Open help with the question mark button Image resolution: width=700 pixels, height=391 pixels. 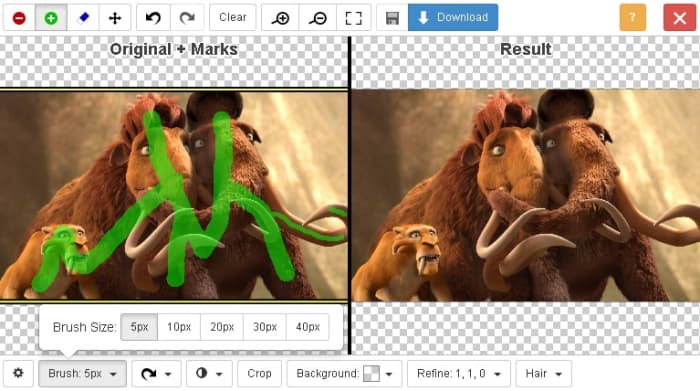(633, 18)
